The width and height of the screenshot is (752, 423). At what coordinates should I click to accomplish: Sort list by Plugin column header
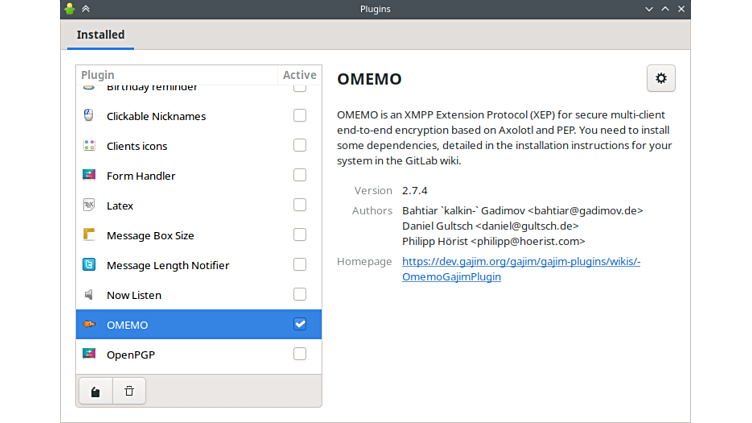pos(176,75)
